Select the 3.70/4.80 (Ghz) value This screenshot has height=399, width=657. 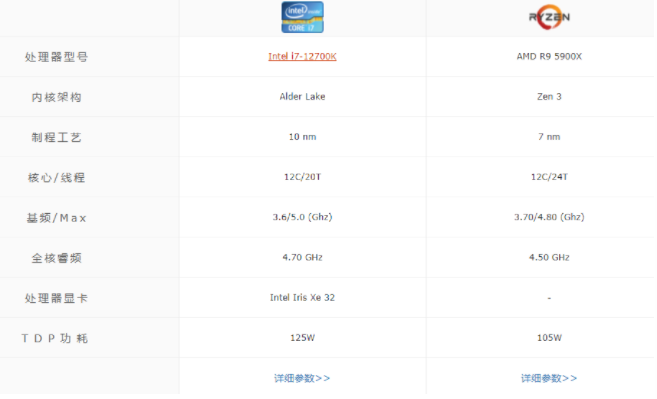point(549,217)
